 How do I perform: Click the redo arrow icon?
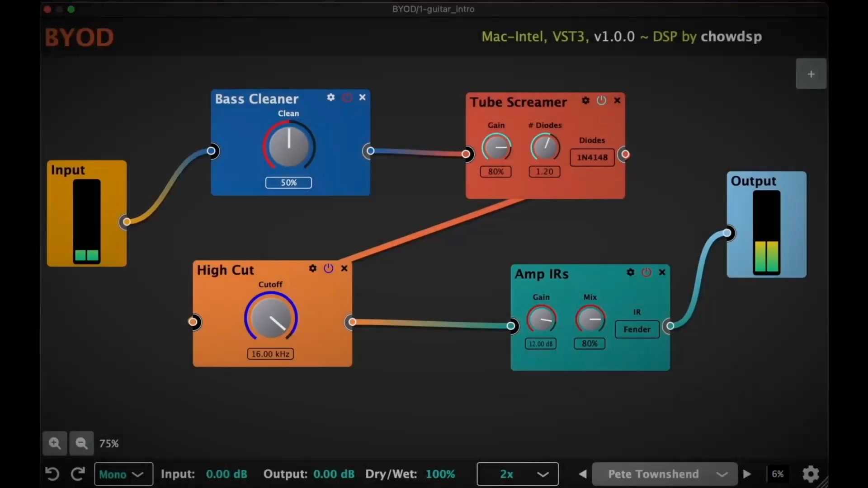click(77, 474)
